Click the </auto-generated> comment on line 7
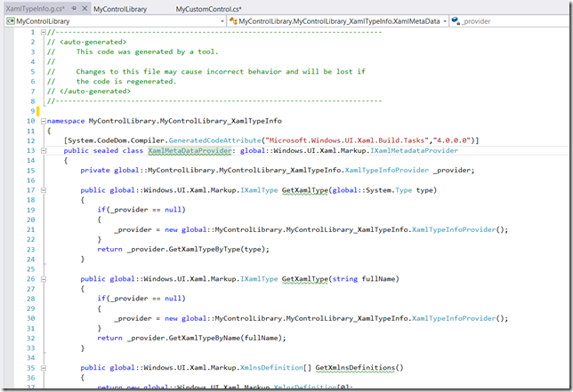573x392 pixels. 95,92
